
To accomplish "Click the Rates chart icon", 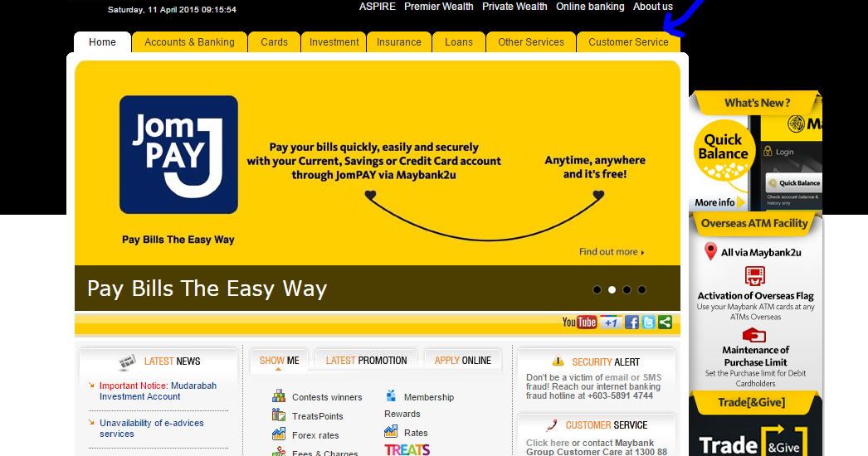I will click(x=391, y=431).
